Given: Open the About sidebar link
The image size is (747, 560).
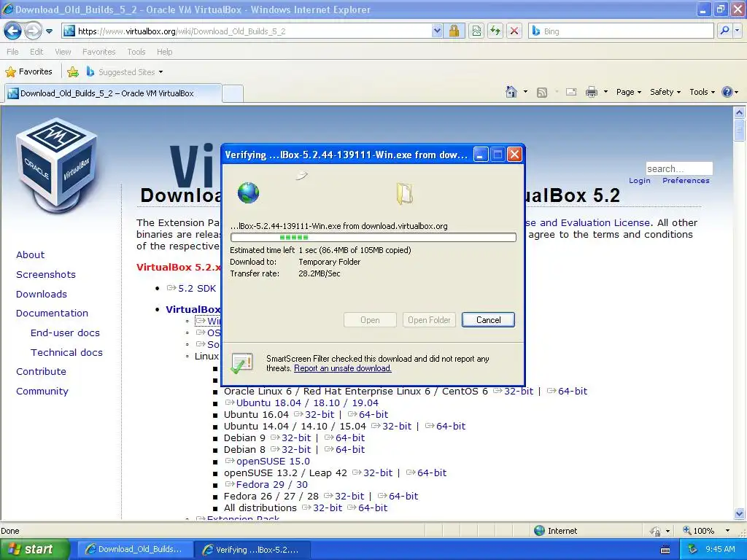Looking at the screenshot, I should (x=30, y=254).
